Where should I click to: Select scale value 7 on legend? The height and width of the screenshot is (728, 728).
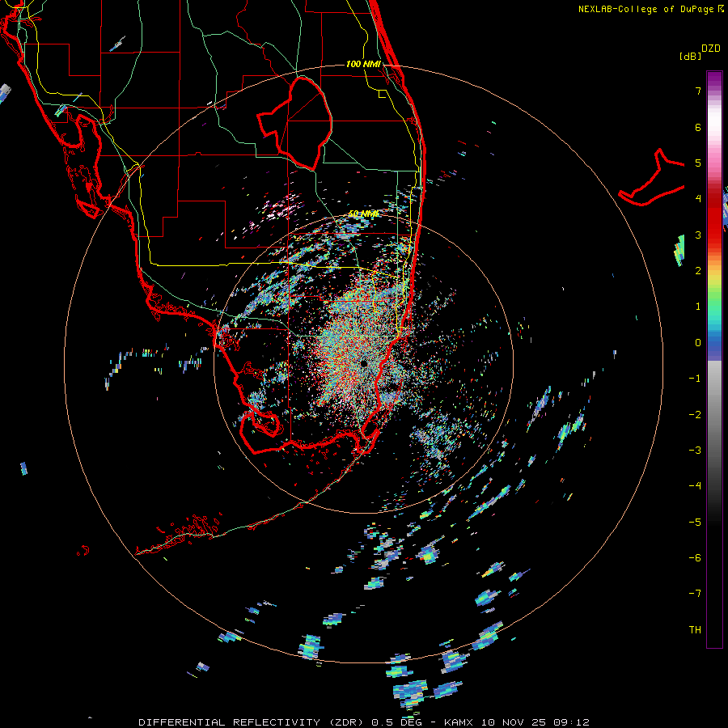coord(698,91)
